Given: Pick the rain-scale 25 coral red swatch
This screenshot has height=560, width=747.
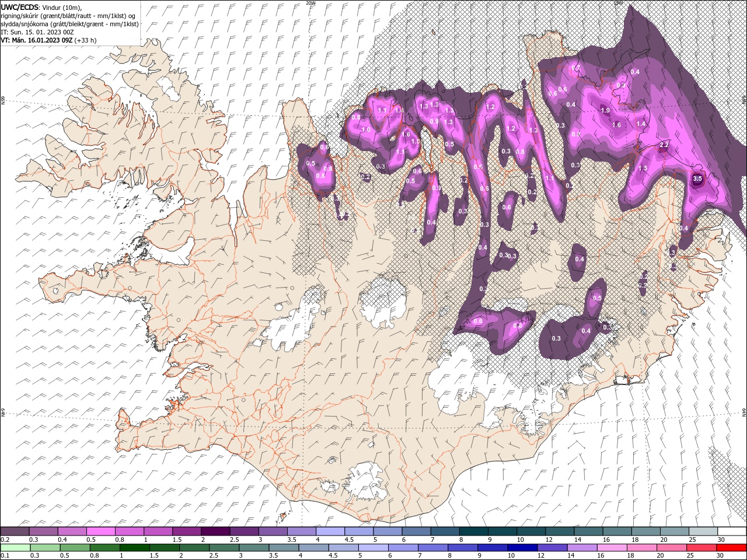Looking at the screenshot, I should pyautogui.click(x=701, y=548).
